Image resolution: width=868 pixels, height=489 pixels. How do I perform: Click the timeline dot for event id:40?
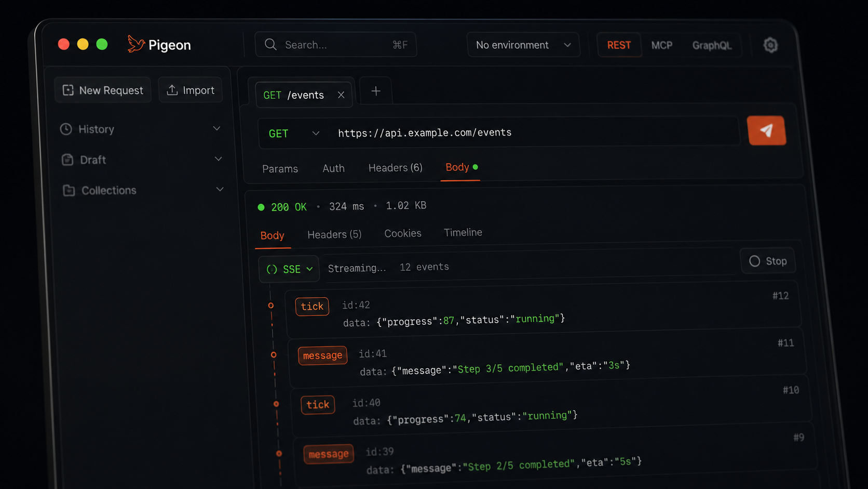click(276, 404)
